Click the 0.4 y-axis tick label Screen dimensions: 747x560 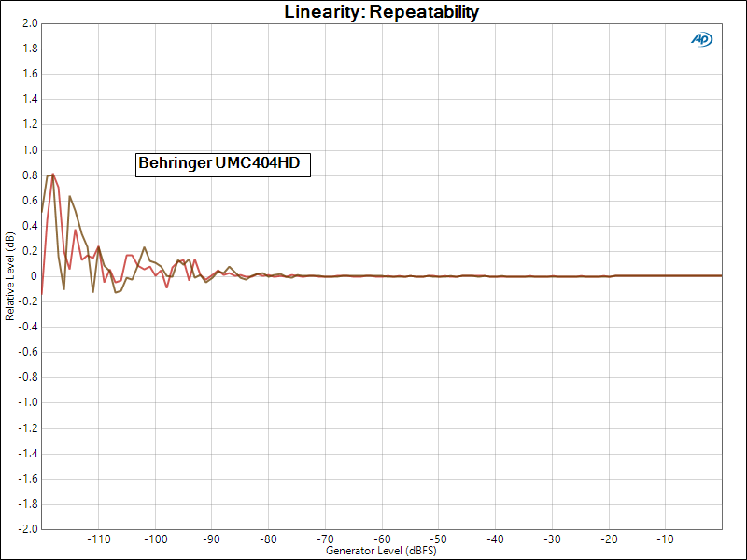point(30,226)
